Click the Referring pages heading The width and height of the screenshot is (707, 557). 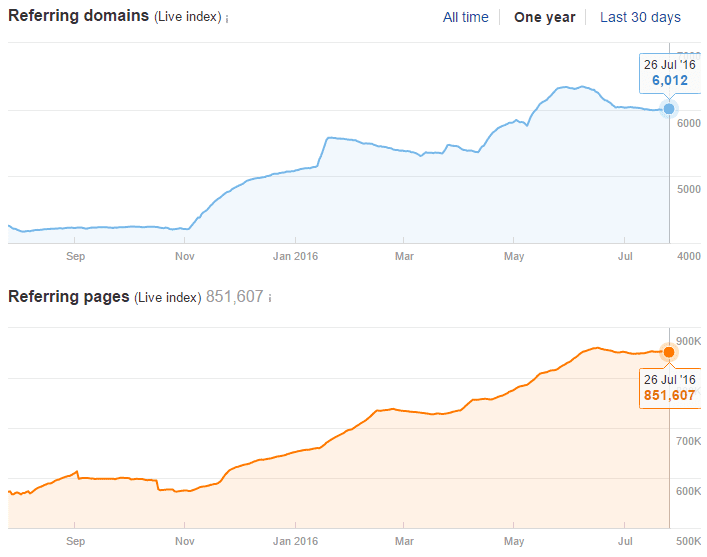(69, 297)
